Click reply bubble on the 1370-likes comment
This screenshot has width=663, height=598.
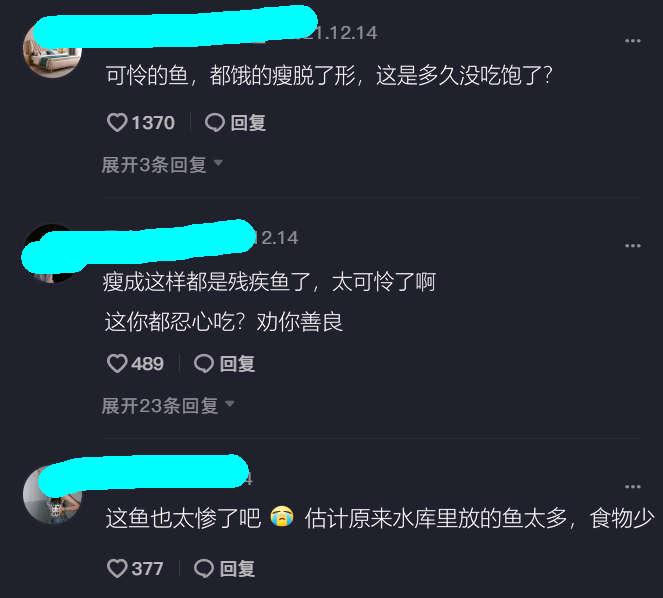pyautogui.click(x=215, y=123)
